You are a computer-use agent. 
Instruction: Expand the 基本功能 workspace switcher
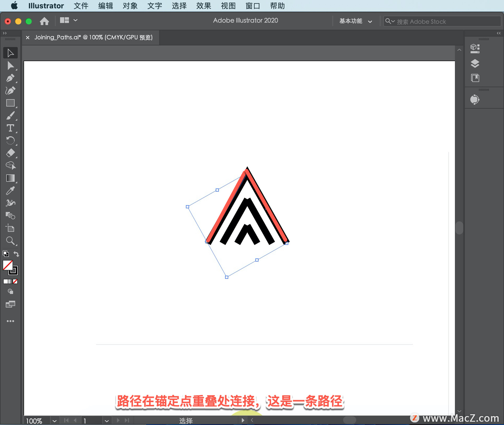[356, 21]
